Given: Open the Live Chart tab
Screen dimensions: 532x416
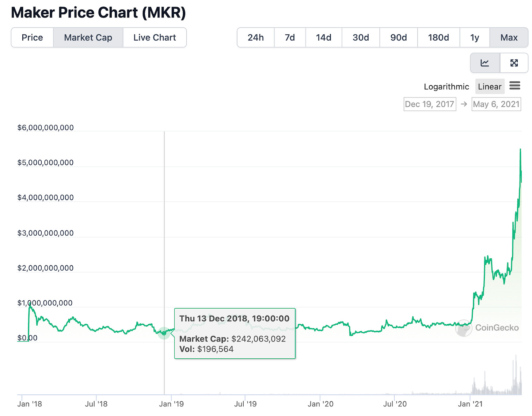Looking at the screenshot, I should (x=155, y=38).
